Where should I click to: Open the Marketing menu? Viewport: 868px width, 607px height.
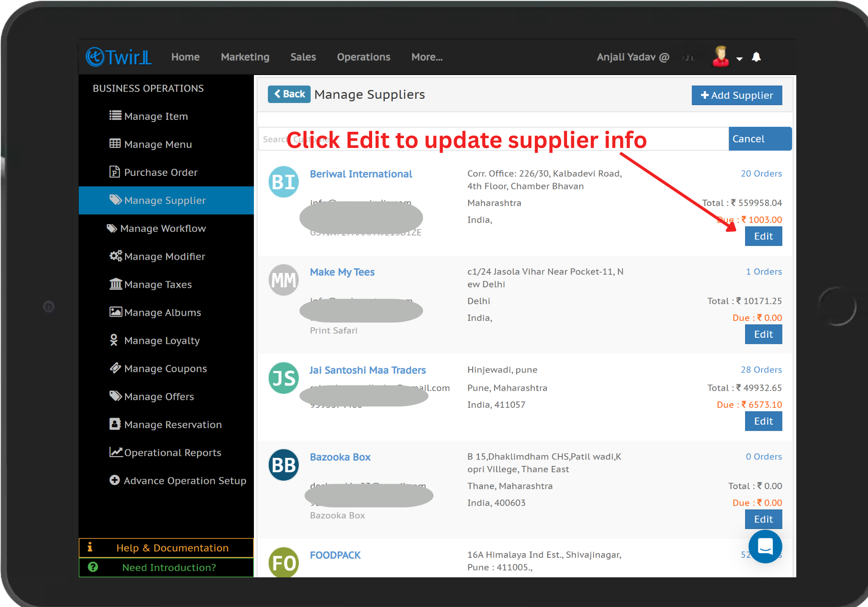(x=245, y=57)
